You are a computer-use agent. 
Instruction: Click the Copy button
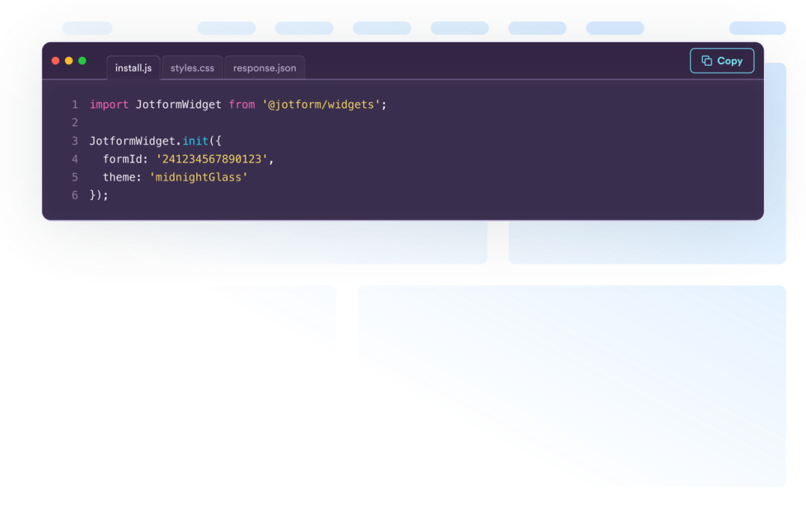722,61
